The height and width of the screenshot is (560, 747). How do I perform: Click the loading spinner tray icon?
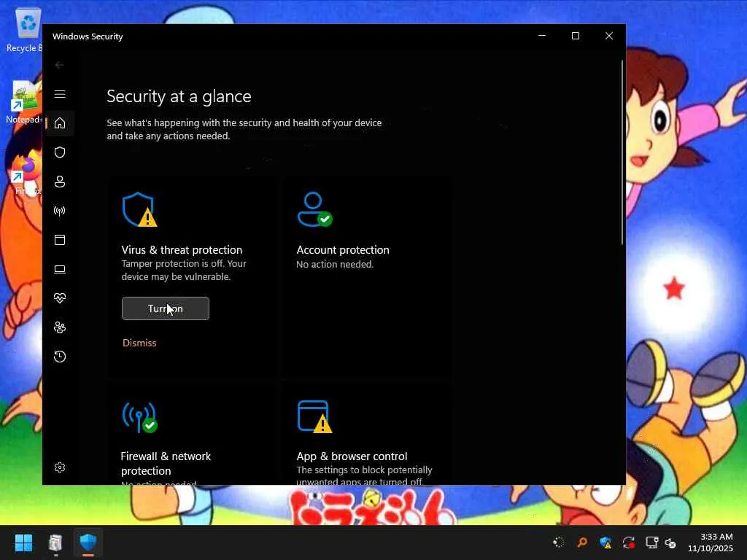(558, 542)
